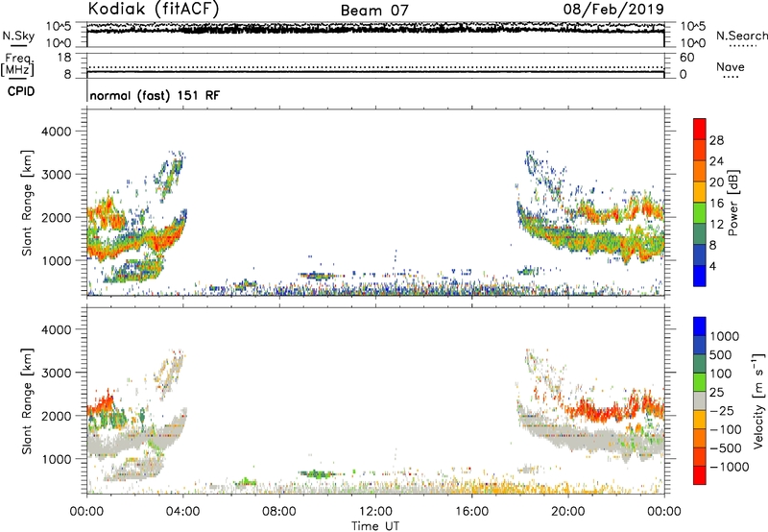Image resolution: width=768 pixels, height=532 pixels.
Task: Click the "500" tick on the Velocity colorbar
Action: pyautogui.click(x=722, y=355)
